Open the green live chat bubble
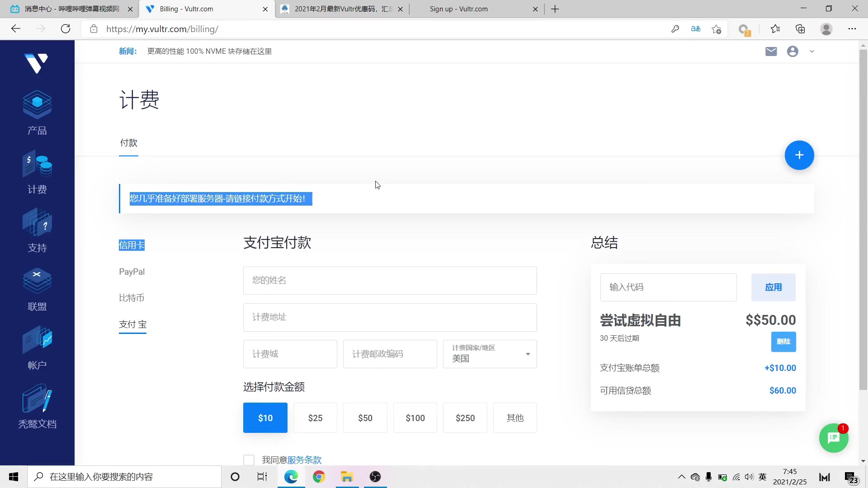Viewport: 868px width, 488px height. coord(833,438)
